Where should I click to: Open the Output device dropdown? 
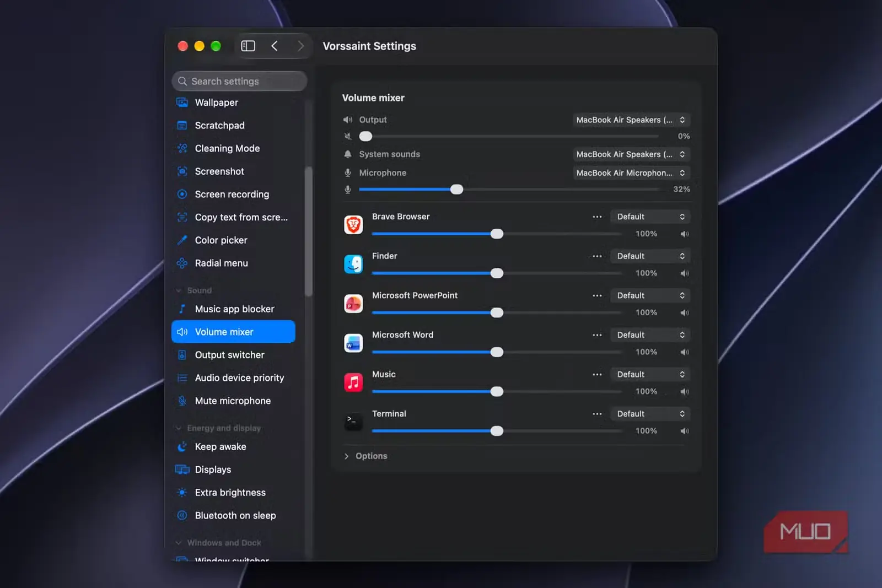(x=631, y=120)
